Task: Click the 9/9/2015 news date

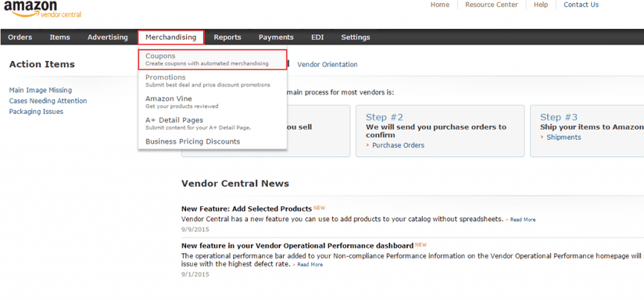Action: [194, 229]
